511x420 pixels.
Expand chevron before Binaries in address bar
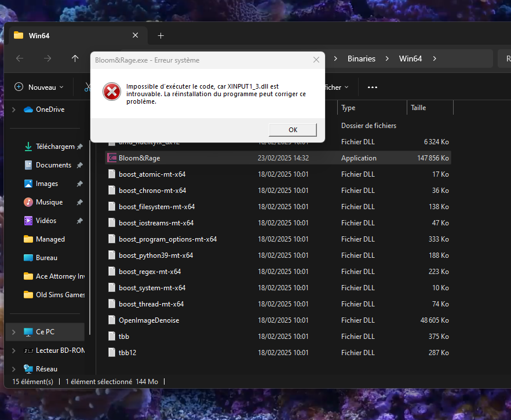pyautogui.click(x=335, y=59)
